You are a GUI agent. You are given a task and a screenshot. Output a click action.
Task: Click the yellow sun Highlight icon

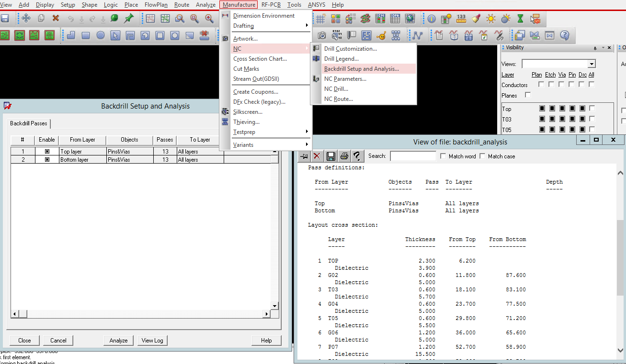[x=491, y=19]
